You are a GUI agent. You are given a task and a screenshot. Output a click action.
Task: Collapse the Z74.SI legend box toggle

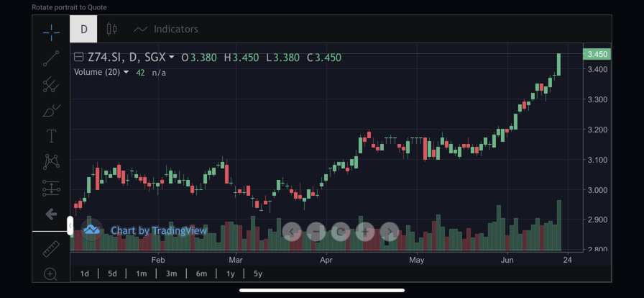tap(79, 57)
